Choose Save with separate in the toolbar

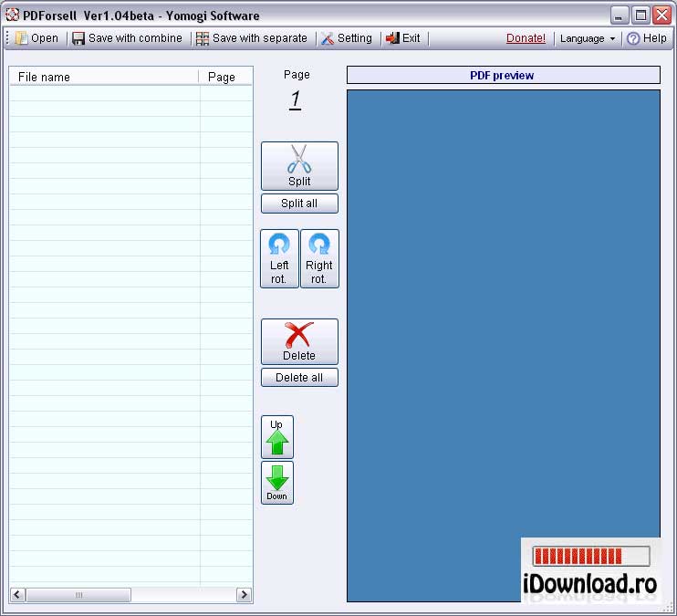pyautogui.click(x=251, y=38)
